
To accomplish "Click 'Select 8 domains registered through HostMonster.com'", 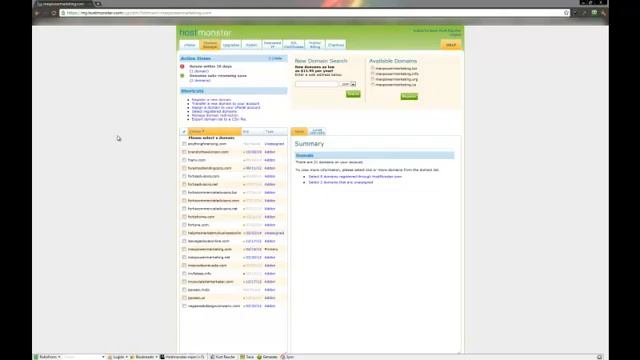I will [x=355, y=177].
